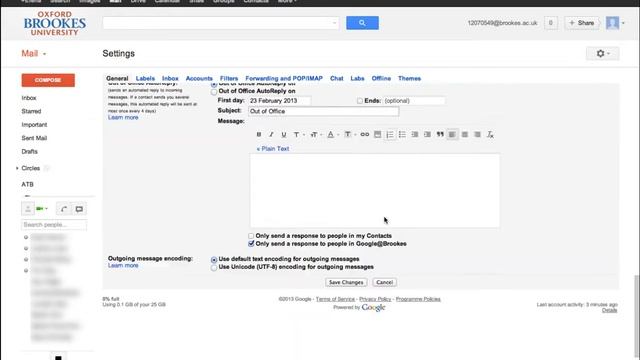The height and width of the screenshot is (360, 640).
Task: Apply italic formatting in the message toolbar
Action: click(x=271, y=134)
